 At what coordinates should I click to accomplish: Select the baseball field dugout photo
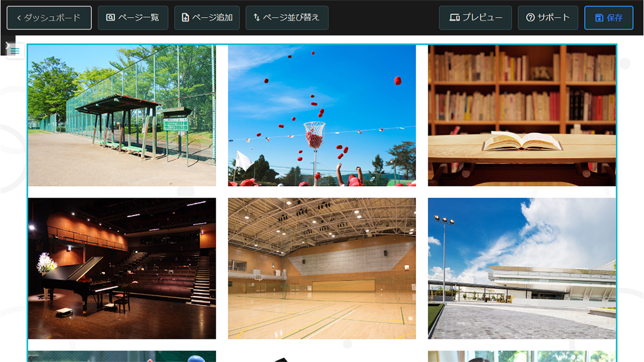click(x=122, y=117)
